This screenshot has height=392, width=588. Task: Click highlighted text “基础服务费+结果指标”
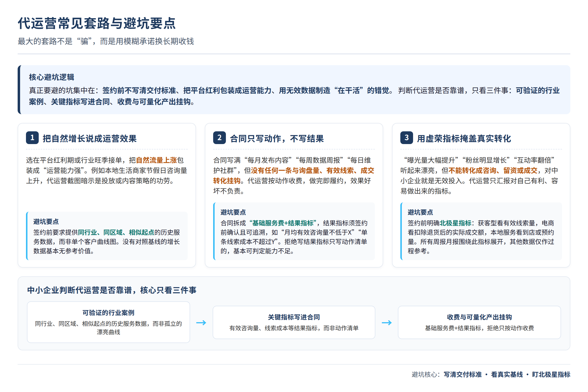coord(283,223)
